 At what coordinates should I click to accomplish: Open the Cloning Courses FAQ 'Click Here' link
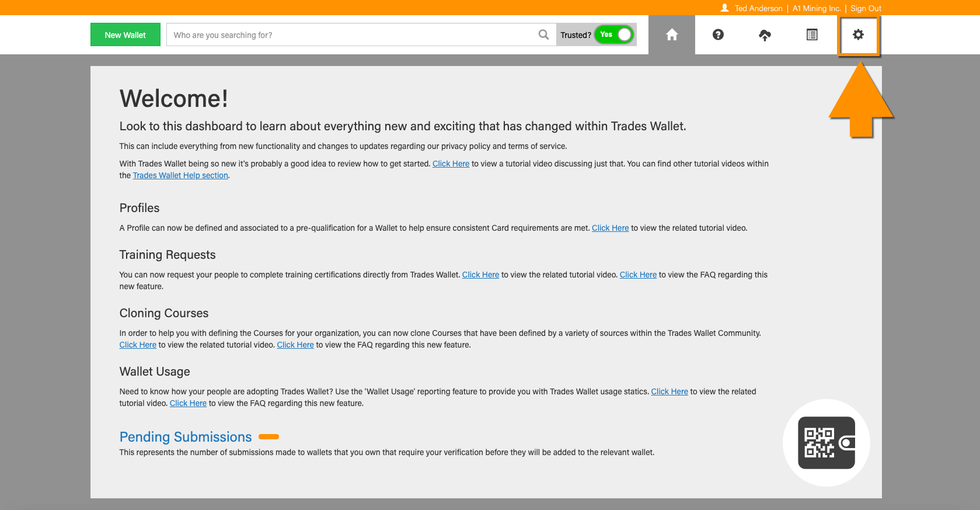[x=295, y=345]
